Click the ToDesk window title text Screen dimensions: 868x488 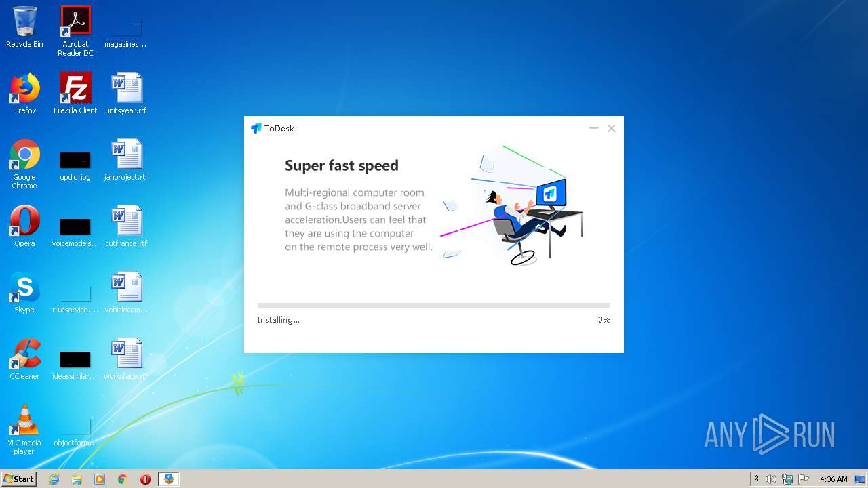pyautogui.click(x=279, y=128)
